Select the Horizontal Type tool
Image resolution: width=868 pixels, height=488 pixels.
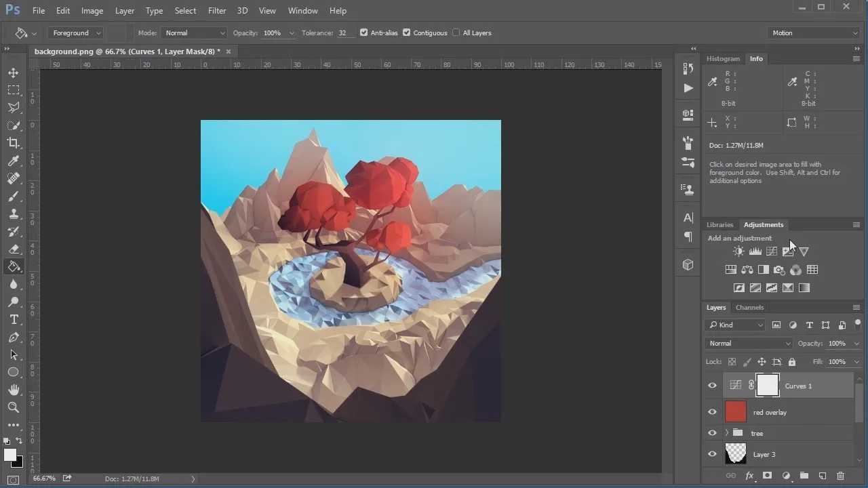point(14,319)
